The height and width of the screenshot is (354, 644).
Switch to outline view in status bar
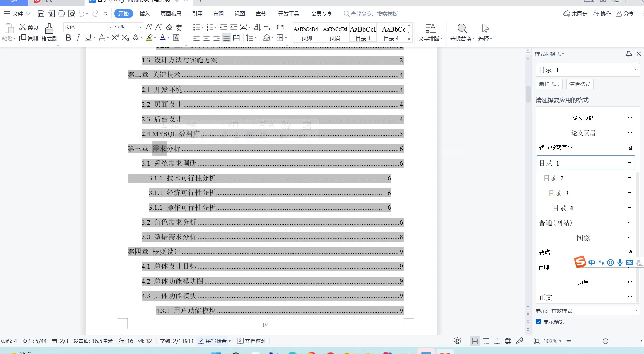(486, 341)
